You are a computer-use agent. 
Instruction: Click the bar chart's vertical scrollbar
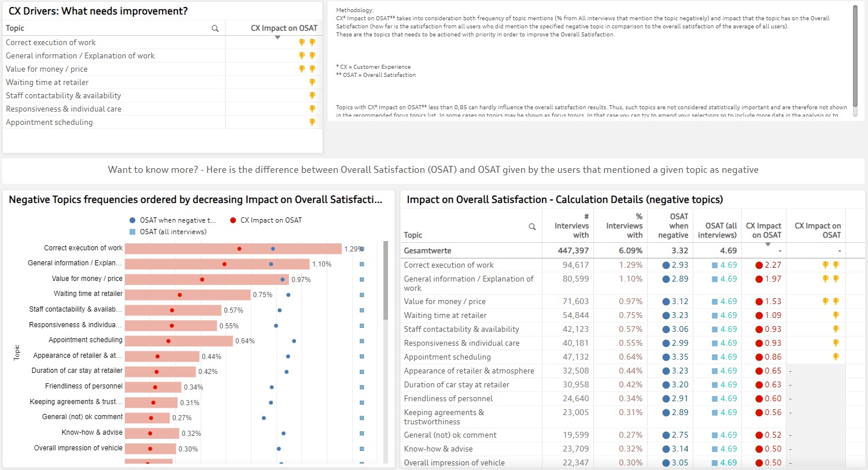point(386,280)
